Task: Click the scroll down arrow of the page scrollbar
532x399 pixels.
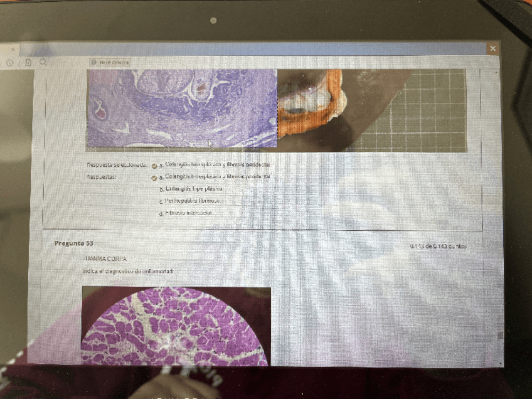Action: pos(500,364)
